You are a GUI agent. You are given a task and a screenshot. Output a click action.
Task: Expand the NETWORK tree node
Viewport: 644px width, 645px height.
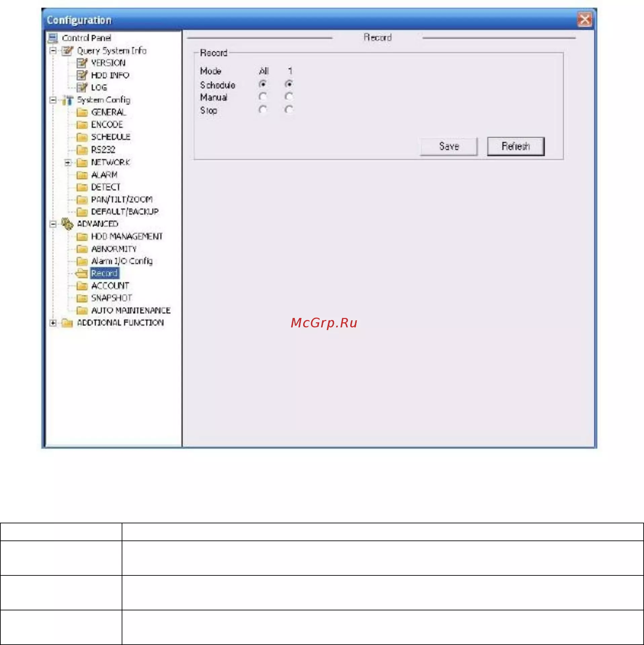click(68, 163)
